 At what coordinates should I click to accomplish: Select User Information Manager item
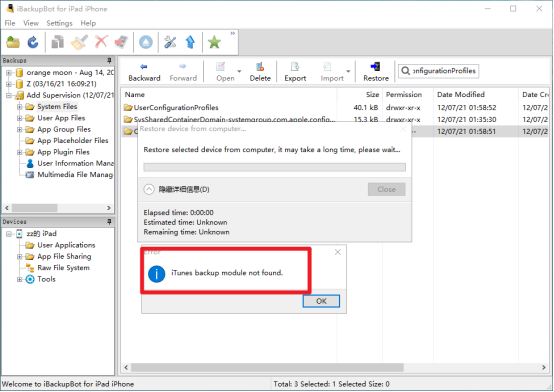pyautogui.click(x=75, y=163)
